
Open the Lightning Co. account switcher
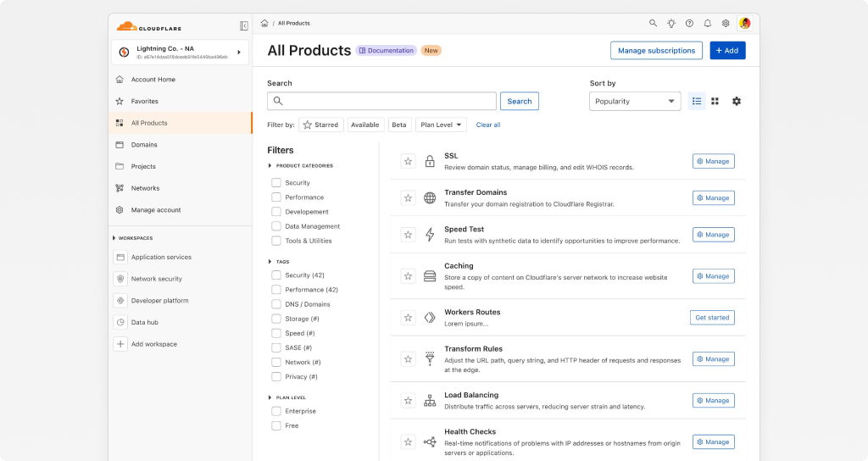tap(180, 52)
